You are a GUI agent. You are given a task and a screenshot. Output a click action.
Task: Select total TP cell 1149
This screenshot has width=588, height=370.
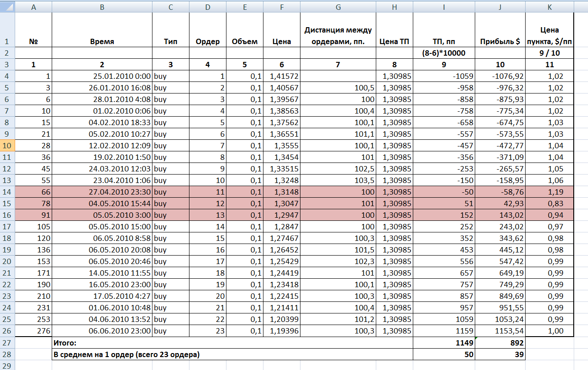point(444,342)
